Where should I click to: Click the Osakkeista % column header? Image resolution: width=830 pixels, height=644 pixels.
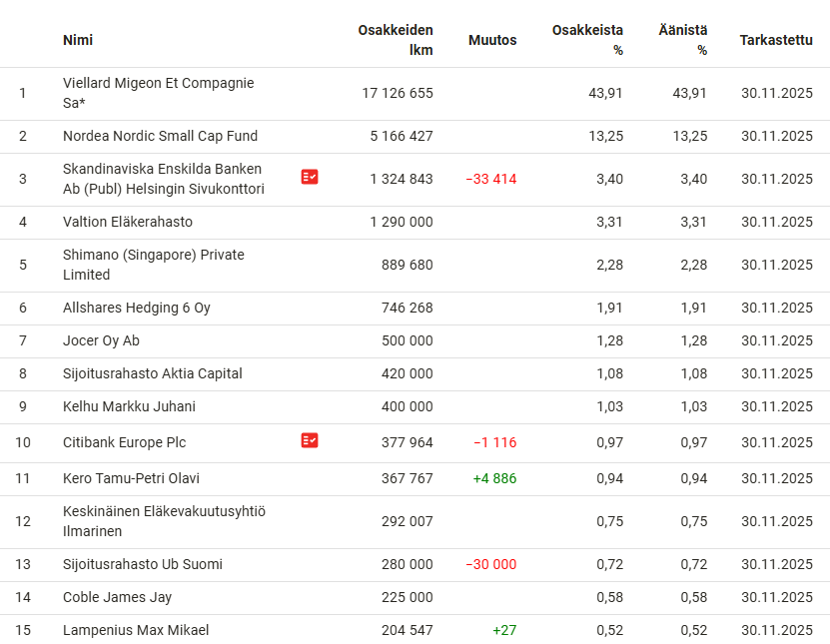(x=587, y=40)
